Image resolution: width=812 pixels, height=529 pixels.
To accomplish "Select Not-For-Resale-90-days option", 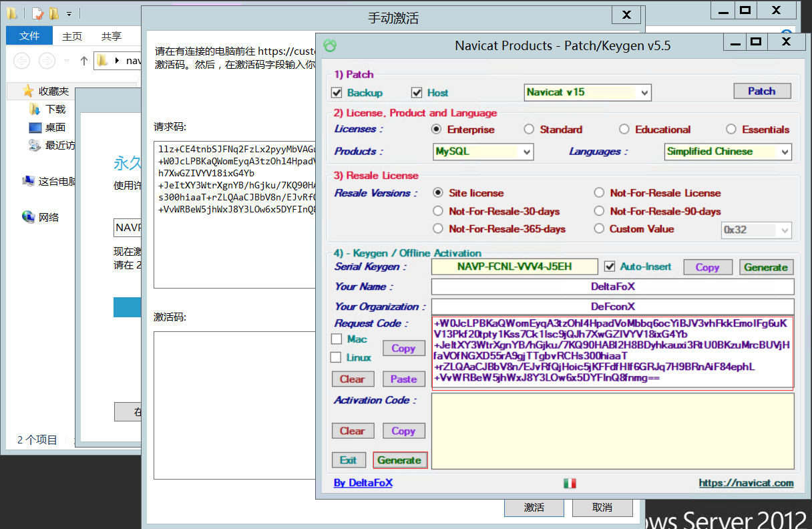I will [x=599, y=211].
